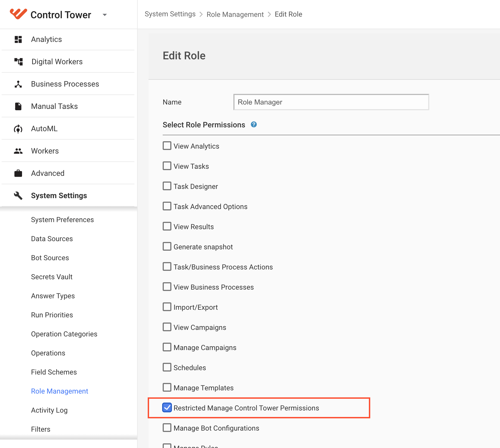Open Activity Log
The width and height of the screenshot is (500, 448).
coord(49,410)
